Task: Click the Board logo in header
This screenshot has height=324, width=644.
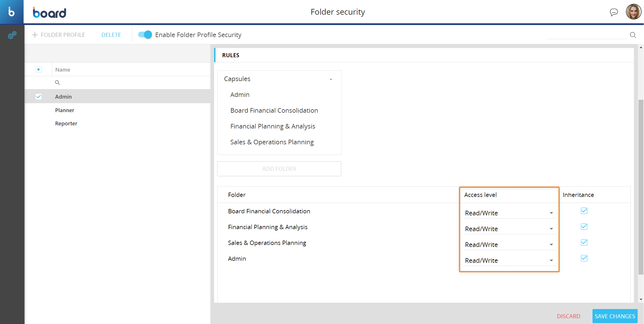Action: click(49, 13)
